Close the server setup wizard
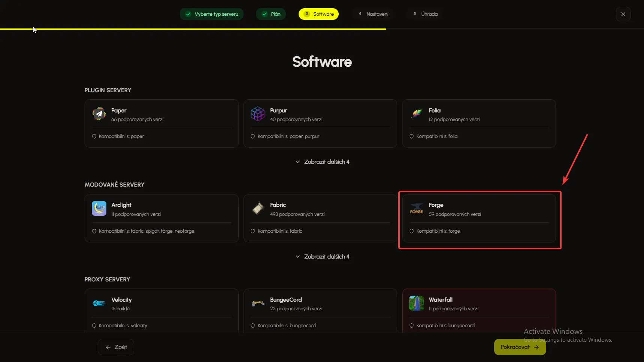This screenshot has width=644, height=362. [623, 14]
